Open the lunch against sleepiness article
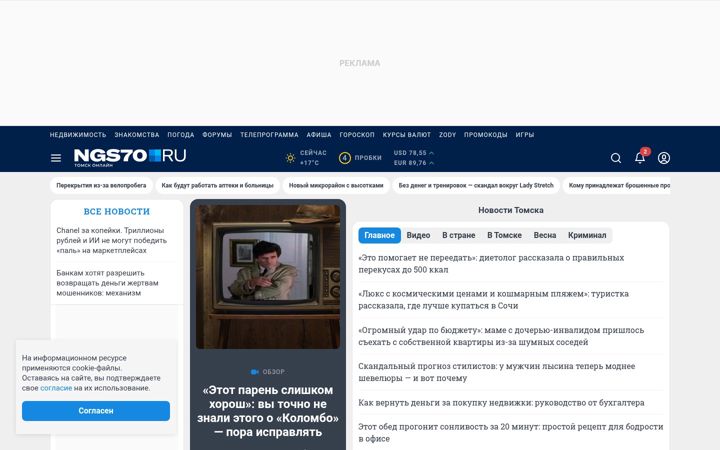The image size is (720, 450). coord(511,433)
